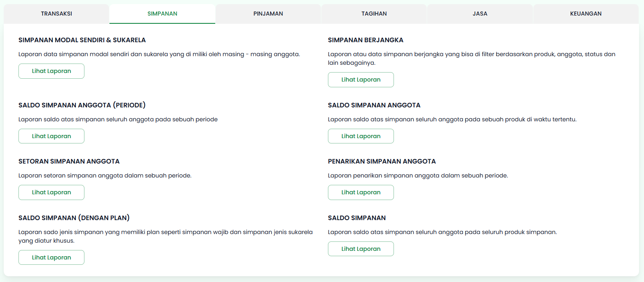This screenshot has height=282, width=644.
Task: Open Saldo Simpanan (Dengan Plan) report
Action: (51, 257)
